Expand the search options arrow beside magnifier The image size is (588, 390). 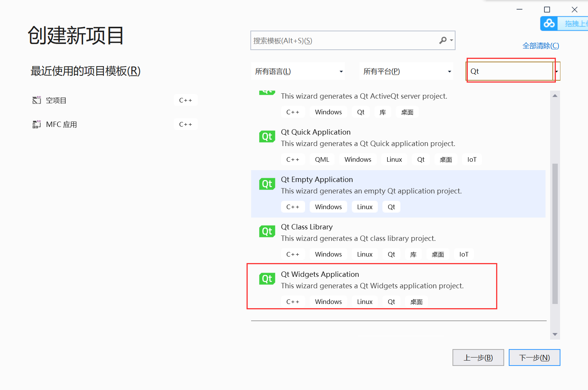452,40
